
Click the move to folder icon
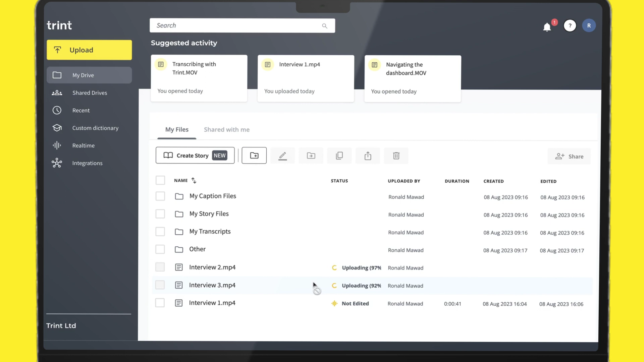pyautogui.click(x=311, y=156)
